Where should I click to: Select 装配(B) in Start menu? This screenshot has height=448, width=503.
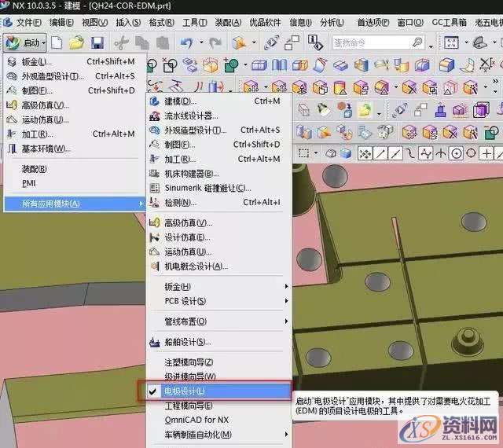click(x=75, y=169)
